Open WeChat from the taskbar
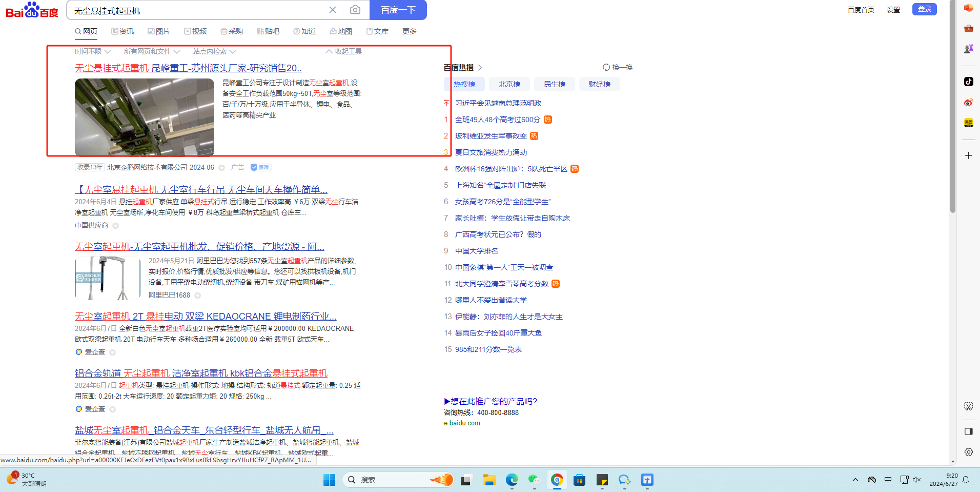The image size is (980, 492). pos(534,480)
